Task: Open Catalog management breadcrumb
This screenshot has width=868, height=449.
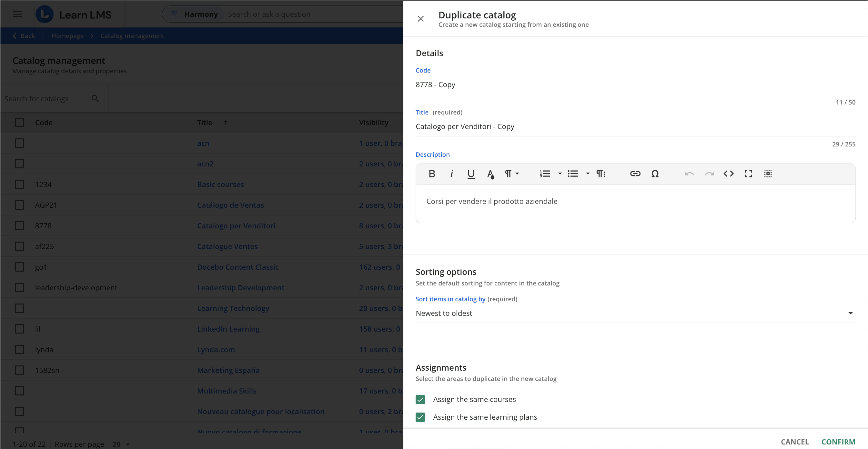Action: 132,36
